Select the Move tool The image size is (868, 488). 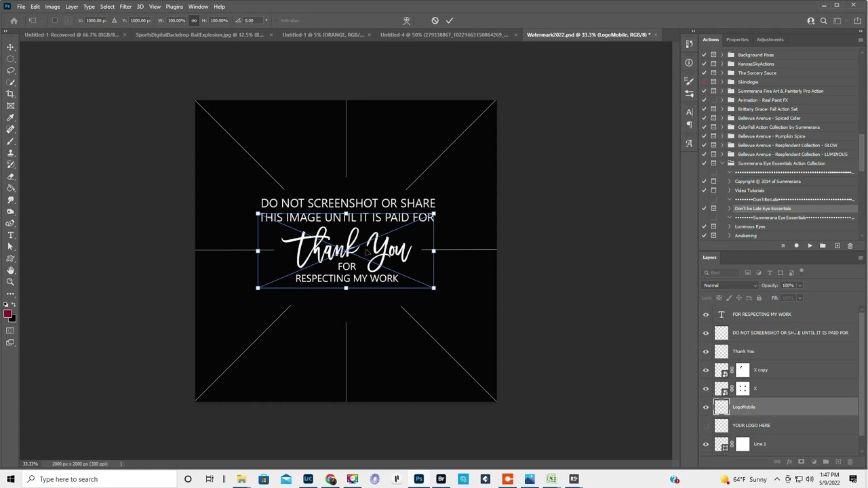tap(10, 47)
